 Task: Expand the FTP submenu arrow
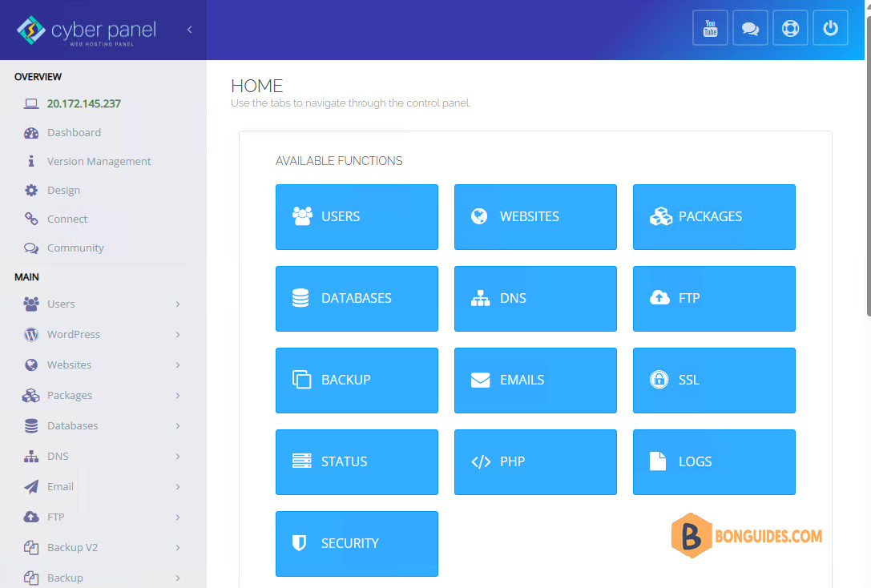click(x=178, y=517)
